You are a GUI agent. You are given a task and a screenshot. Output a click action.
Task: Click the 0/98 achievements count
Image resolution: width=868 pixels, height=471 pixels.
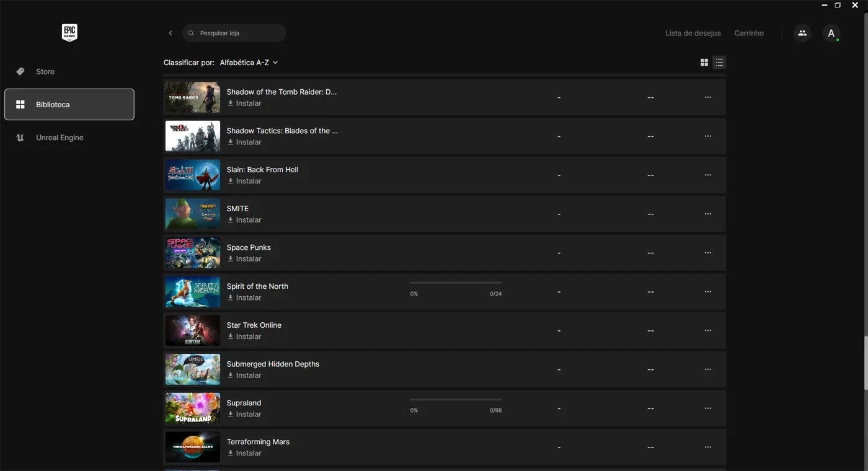pyautogui.click(x=495, y=410)
